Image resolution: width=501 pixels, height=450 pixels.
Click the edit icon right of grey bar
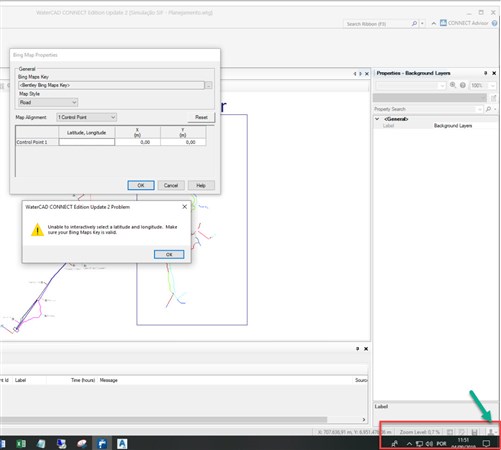click(493, 98)
